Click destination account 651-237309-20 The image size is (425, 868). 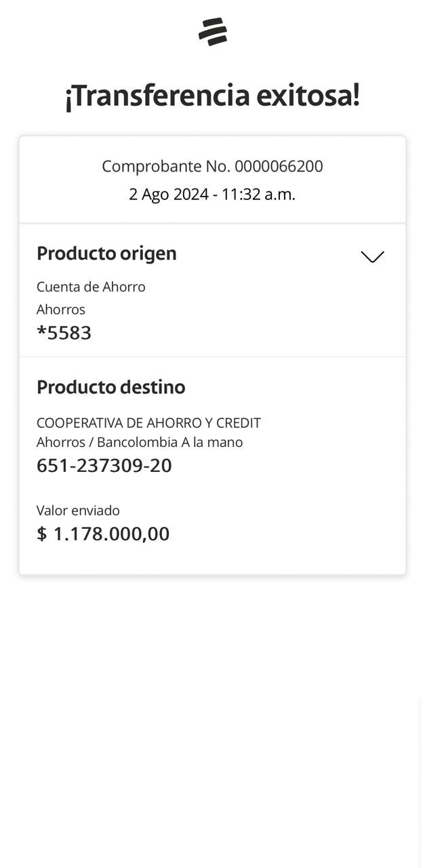(104, 466)
